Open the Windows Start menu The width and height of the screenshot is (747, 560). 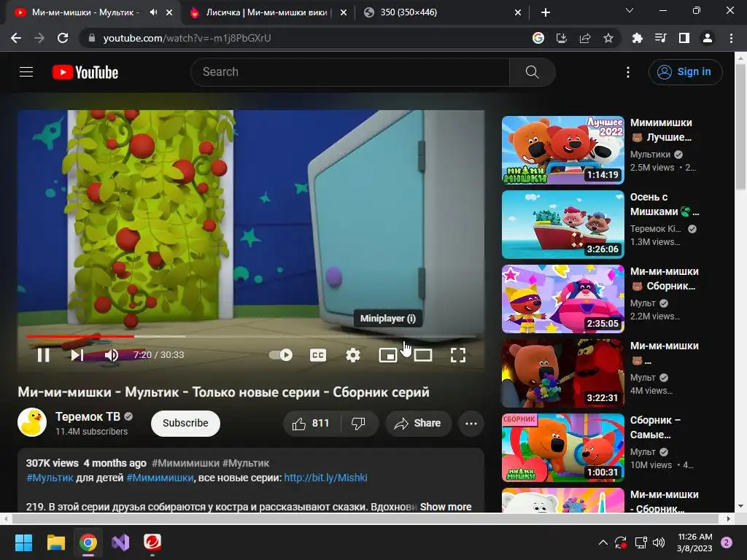(23, 542)
